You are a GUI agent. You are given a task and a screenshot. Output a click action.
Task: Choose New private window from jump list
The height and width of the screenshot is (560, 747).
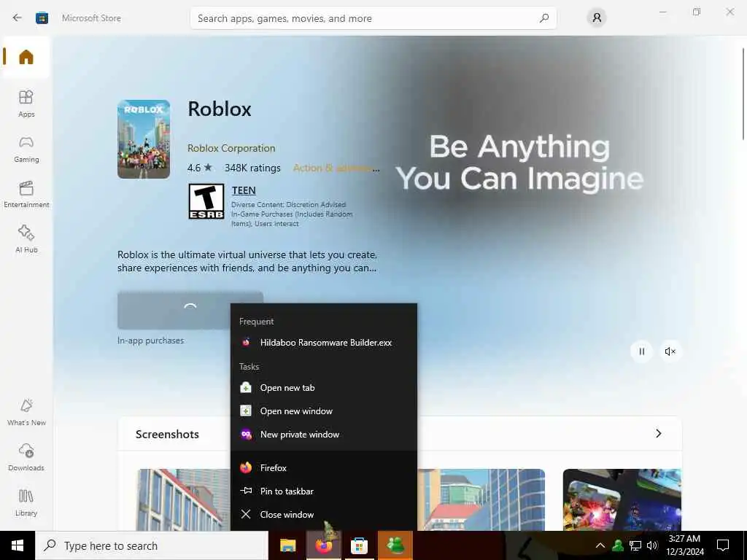pyautogui.click(x=323, y=435)
